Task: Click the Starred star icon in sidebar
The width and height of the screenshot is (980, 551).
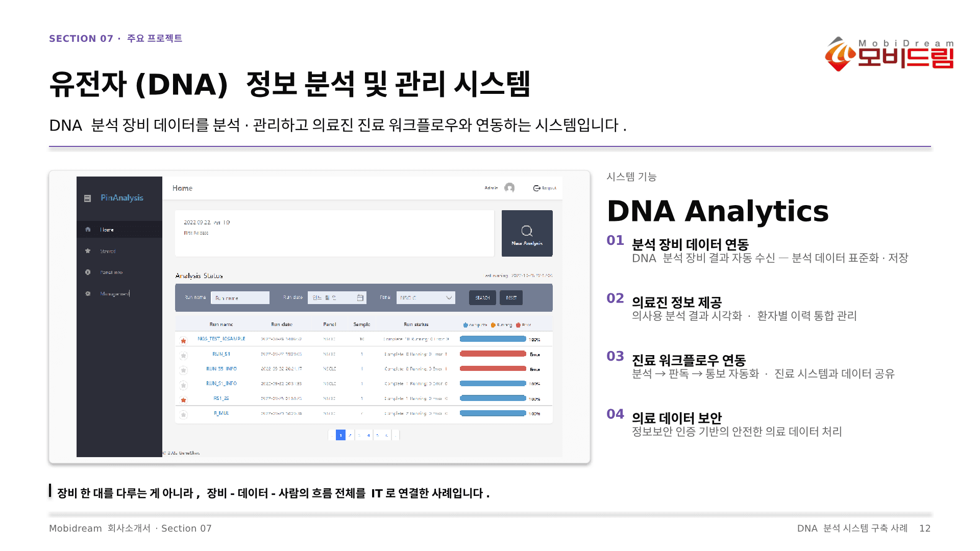Action: (x=88, y=251)
